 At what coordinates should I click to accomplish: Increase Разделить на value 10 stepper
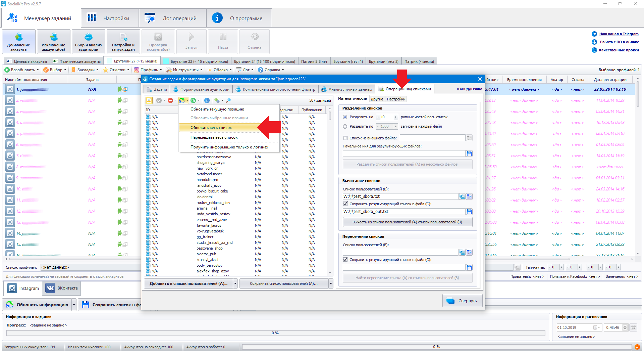[x=396, y=117]
